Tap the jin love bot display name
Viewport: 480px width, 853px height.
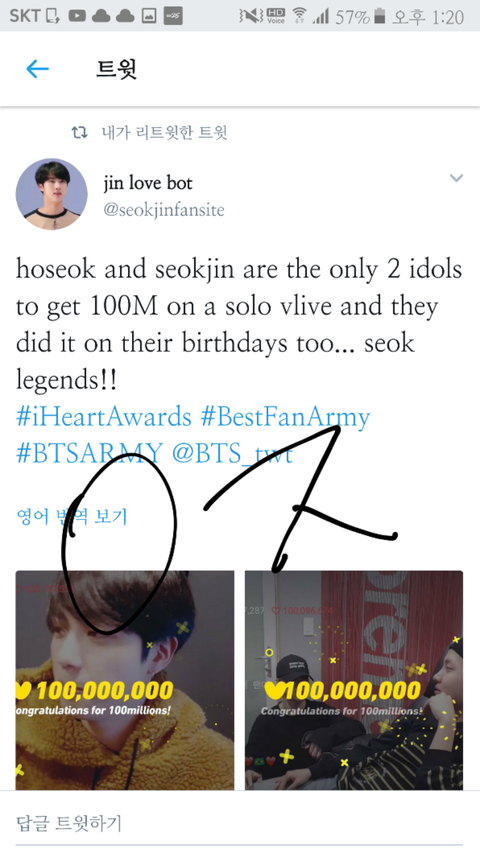point(148,183)
